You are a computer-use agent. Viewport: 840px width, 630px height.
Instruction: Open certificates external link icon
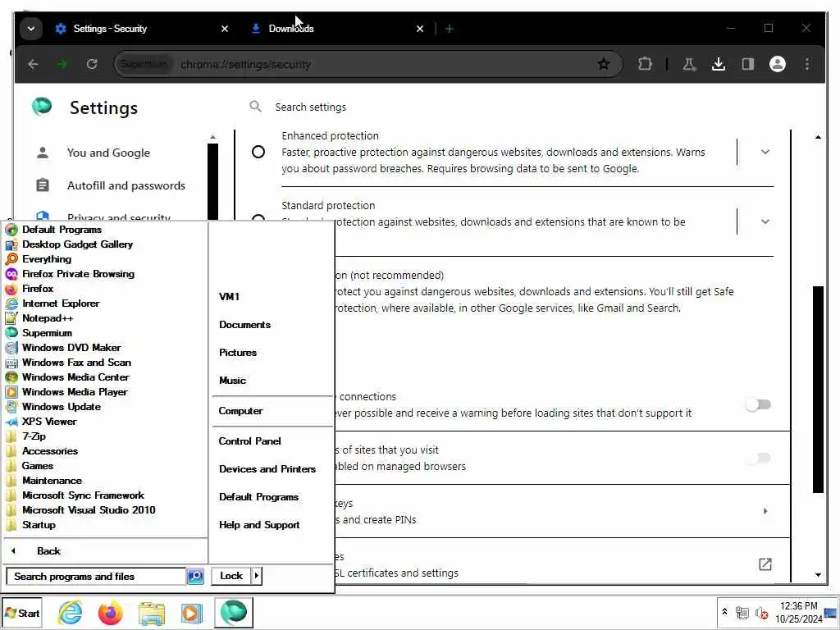coord(765,564)
